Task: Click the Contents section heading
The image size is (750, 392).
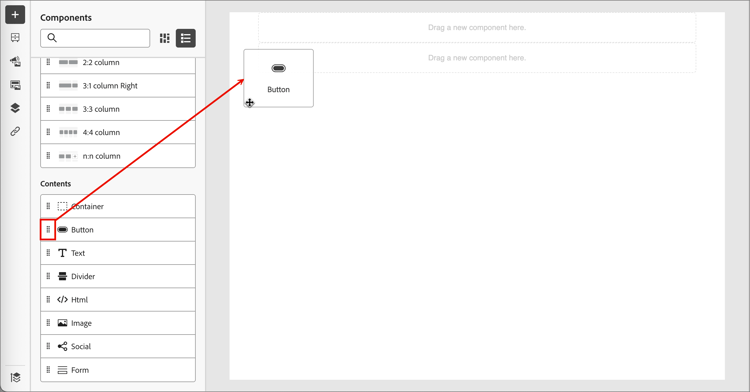Action: [x=55, y=184]
